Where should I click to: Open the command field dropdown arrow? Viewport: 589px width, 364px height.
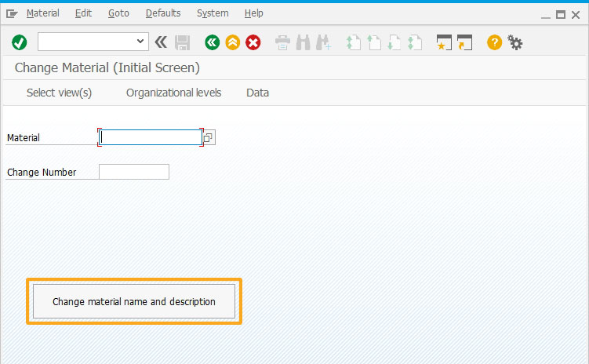click(140, 42)
